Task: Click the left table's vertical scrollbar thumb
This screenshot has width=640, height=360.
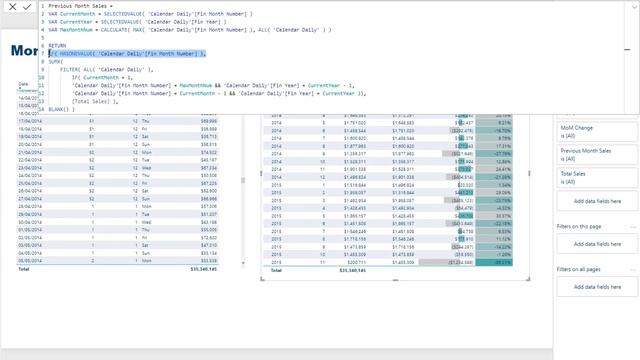Action: tap(243, 180)
